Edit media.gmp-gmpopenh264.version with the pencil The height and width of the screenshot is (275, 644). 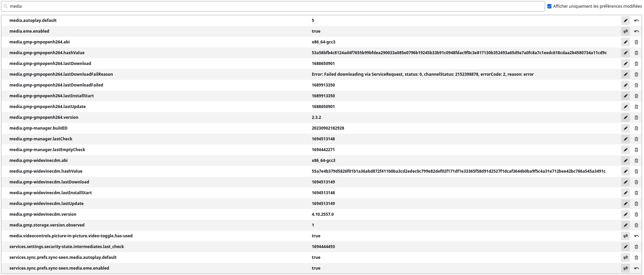click(x=625, y=117)
